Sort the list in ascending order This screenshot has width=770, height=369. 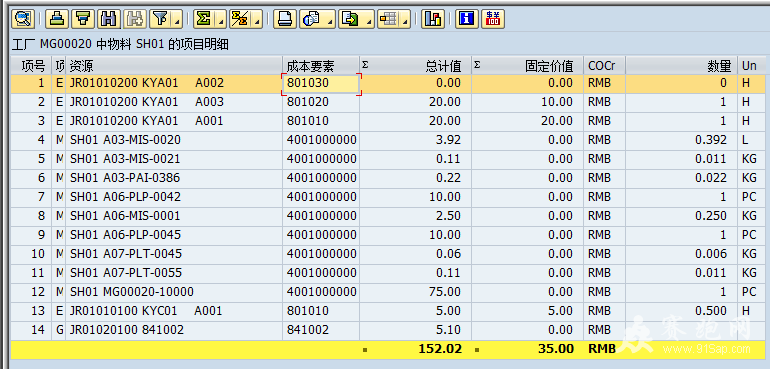pyautogui.click(x=57, y=19)
